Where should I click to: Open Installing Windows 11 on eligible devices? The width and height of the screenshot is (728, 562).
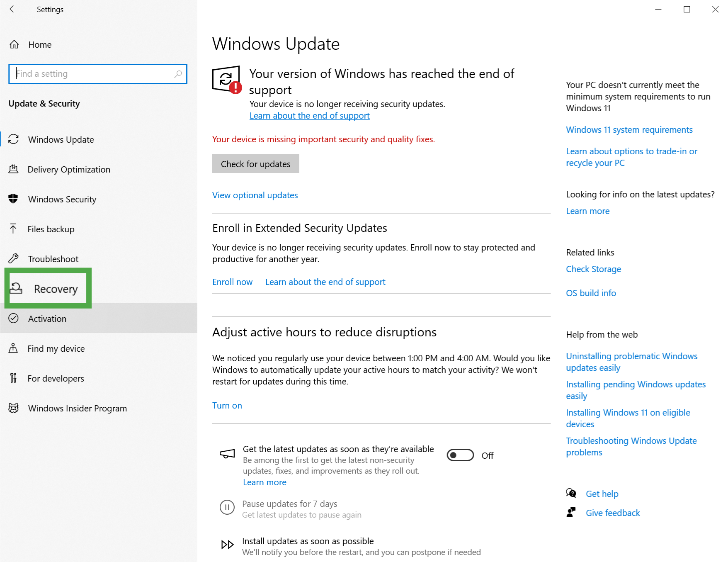(628, 418)
